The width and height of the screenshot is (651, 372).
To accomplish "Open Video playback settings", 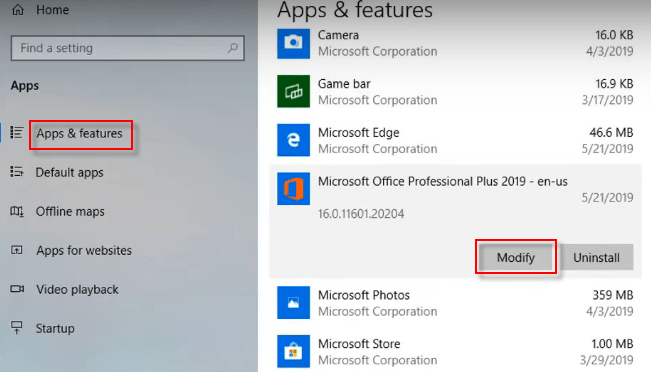I will click(77, 289).
